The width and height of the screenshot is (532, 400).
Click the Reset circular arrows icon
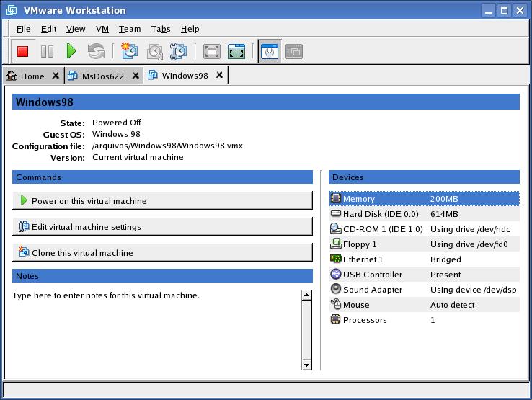pos(96,51)
